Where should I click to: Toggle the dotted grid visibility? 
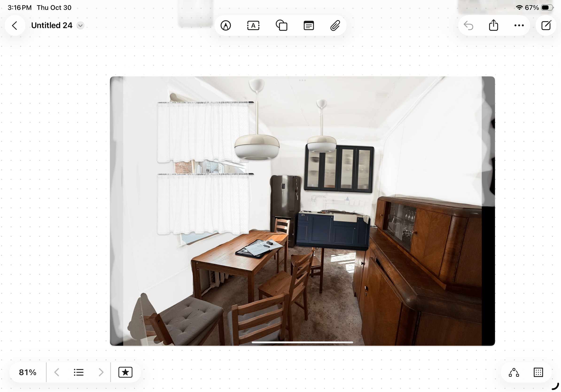[x=538, y=372]
